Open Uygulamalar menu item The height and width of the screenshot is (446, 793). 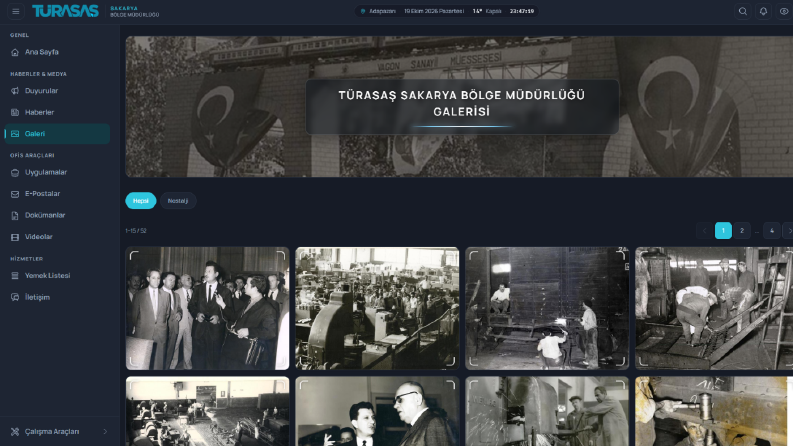click(57, 172)
